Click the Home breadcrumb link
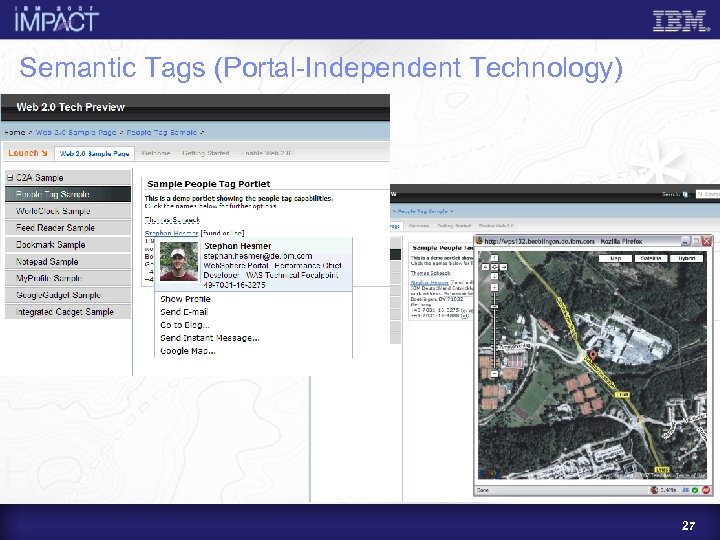720x540 pixels. (15, 132)
